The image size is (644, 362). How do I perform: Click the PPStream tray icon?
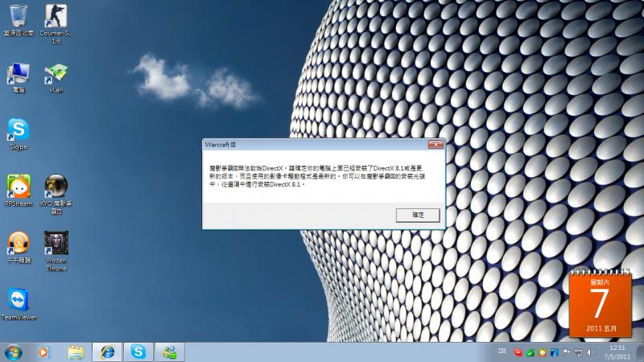pos(542,352)
